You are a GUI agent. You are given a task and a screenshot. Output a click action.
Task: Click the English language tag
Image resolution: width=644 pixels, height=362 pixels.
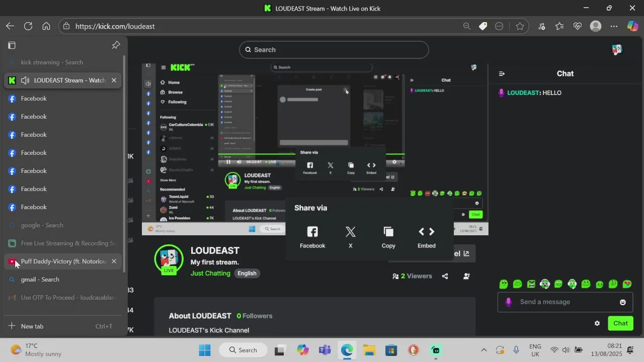(247, 274)
